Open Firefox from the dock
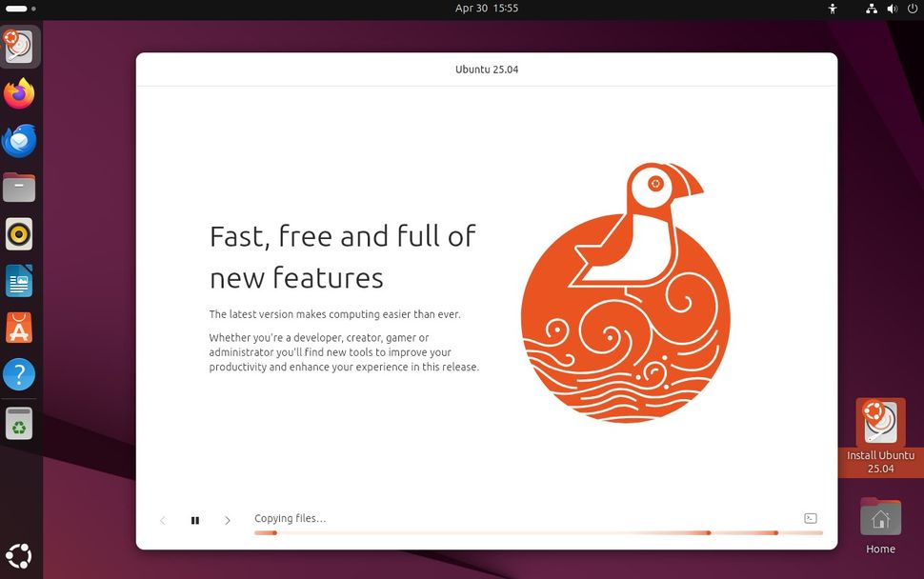This screenshot has height=579, width=924. coord(19,92)
